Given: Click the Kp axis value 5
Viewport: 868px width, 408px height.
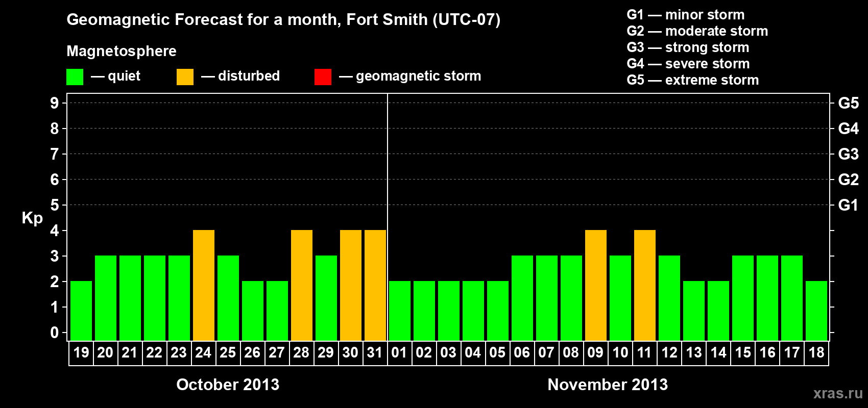Looking at the screenshot, I should 55,205.
